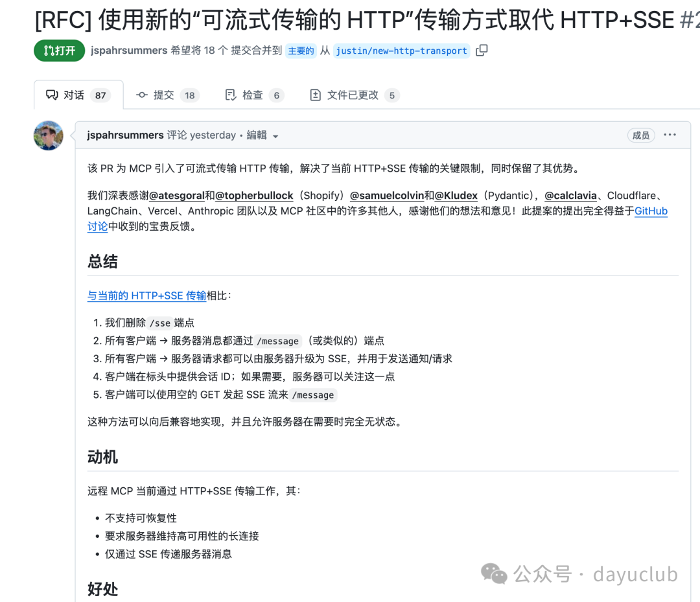Click the copy branch name icon
Viewport: 700px width, 602px height.
481,49
